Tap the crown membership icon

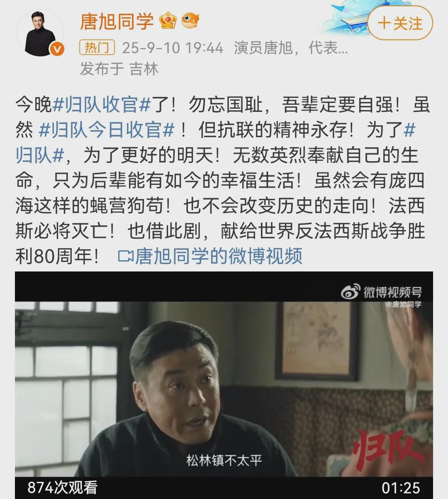click(x=168, y=20)
